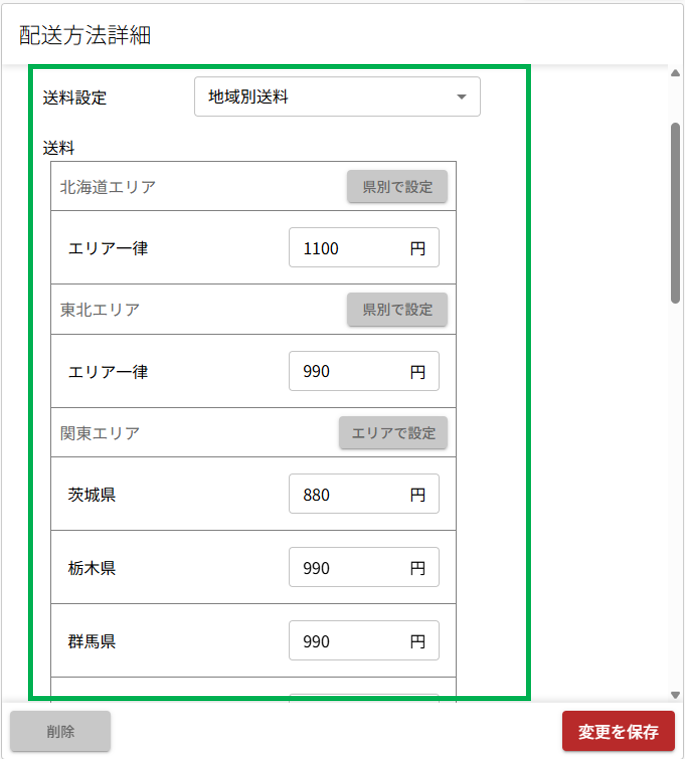Click the 削除 button
Viewport: 687px width, 759px height.
(x=60, y=731)
